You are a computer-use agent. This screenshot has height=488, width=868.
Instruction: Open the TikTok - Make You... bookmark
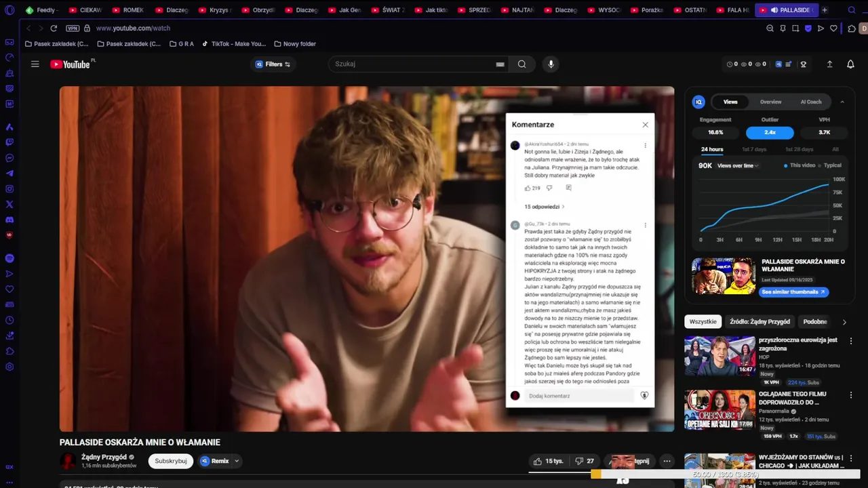click(233, 44)
